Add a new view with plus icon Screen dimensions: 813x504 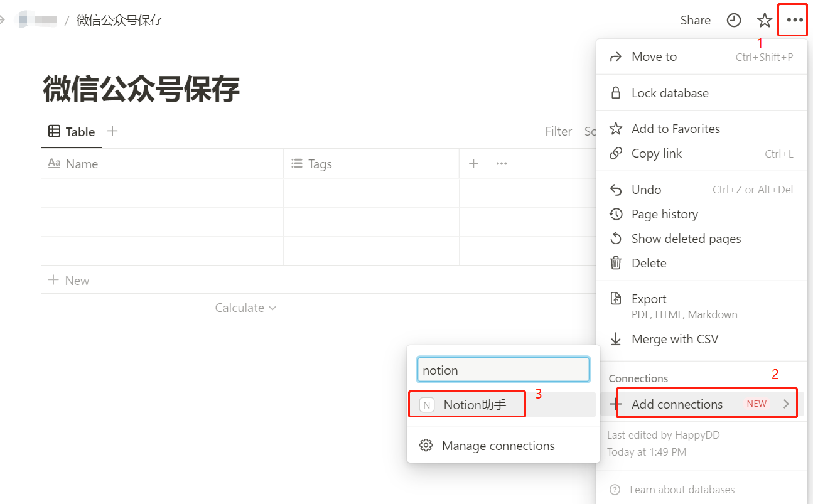point(112,131)
